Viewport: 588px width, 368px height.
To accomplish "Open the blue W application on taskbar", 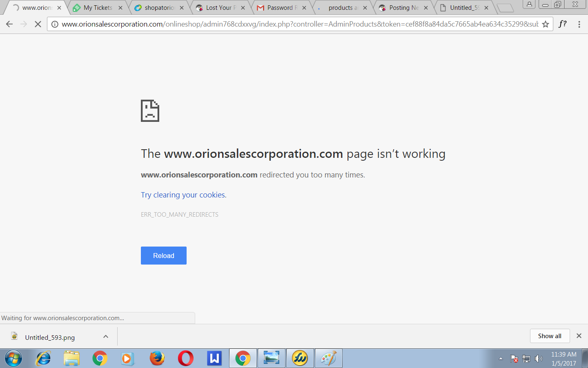I will 214,359.
